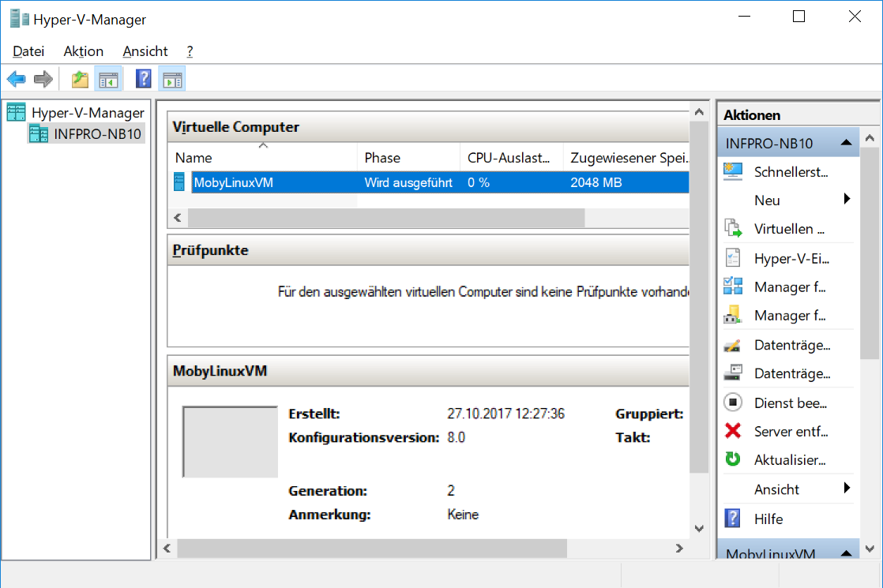
Task: Click the 27.10.2017 12:27:36 creation date
Action: click(x=505, y=414)
